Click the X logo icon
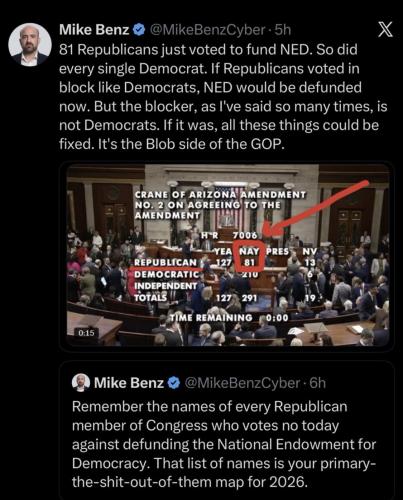Image resolution: width=403 pixels, height=500 pixels. 385,30
